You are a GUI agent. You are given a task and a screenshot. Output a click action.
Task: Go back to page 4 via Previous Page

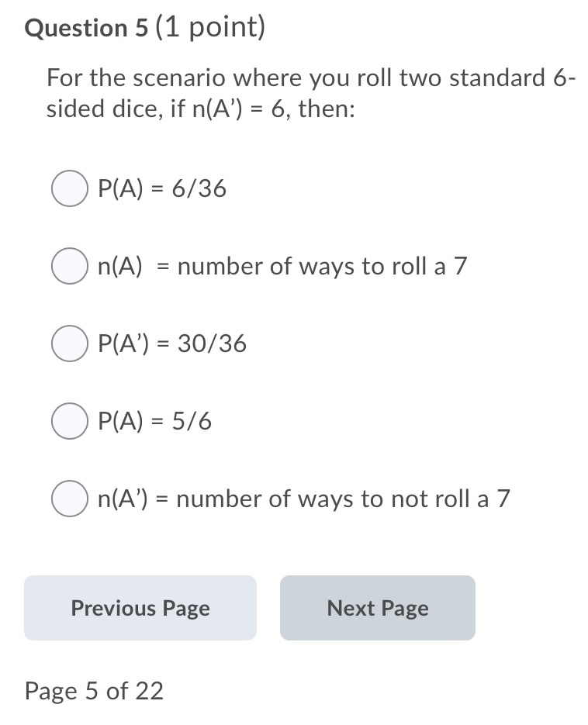click(x=140, y=608)
